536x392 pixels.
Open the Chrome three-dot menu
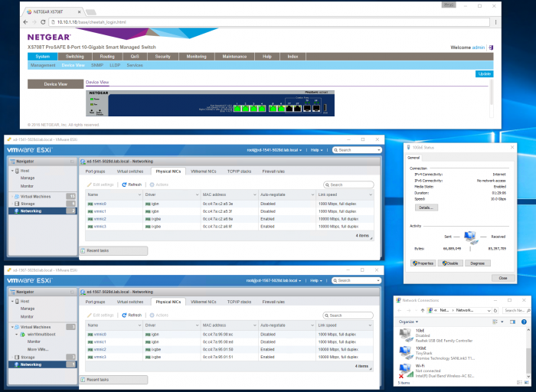(x=495, y=22)
